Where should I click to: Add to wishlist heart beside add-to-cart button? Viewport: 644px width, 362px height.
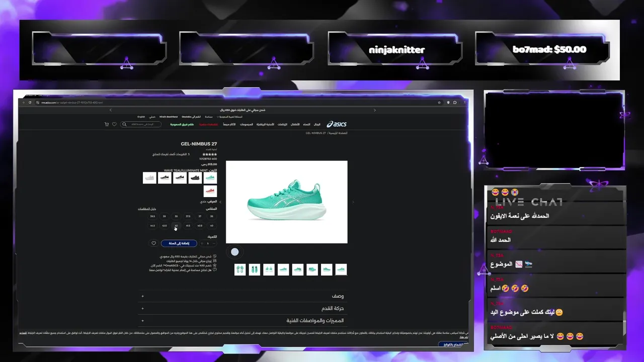[154, 243]
